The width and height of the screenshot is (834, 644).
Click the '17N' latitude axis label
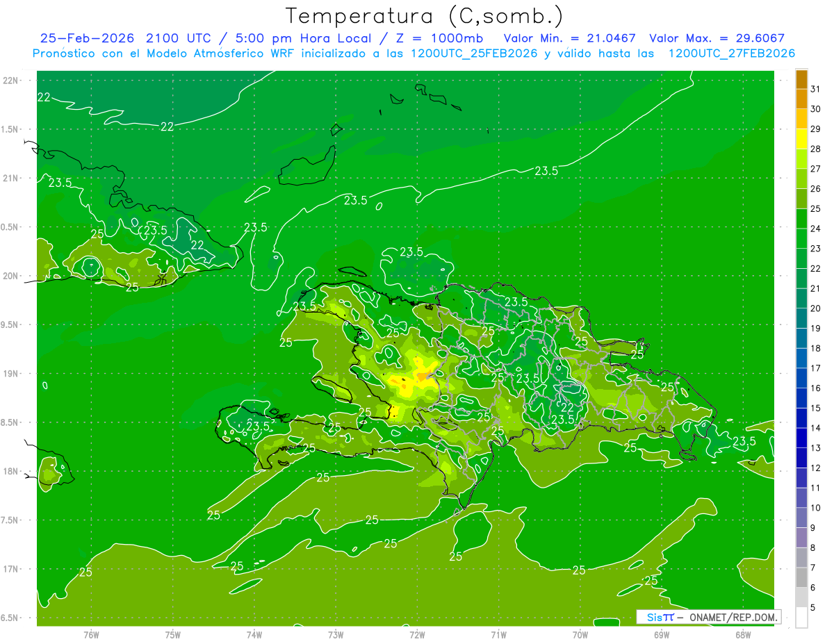11,570
